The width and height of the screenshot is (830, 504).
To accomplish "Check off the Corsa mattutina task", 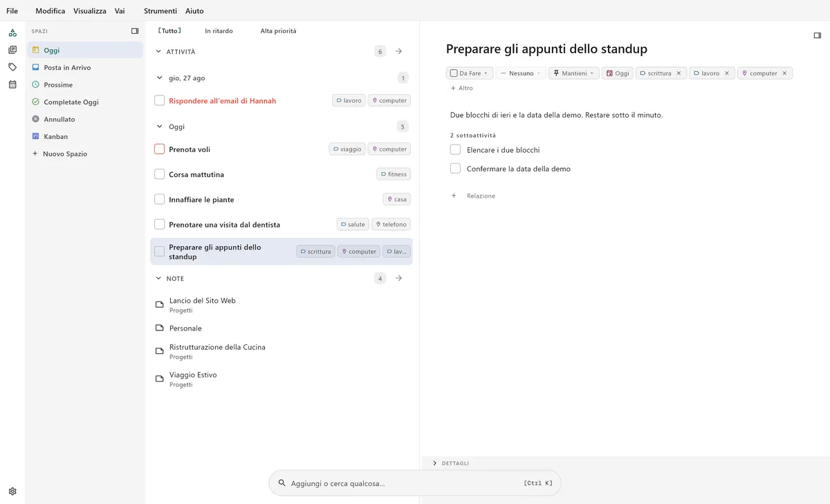I will coord(159,174).
